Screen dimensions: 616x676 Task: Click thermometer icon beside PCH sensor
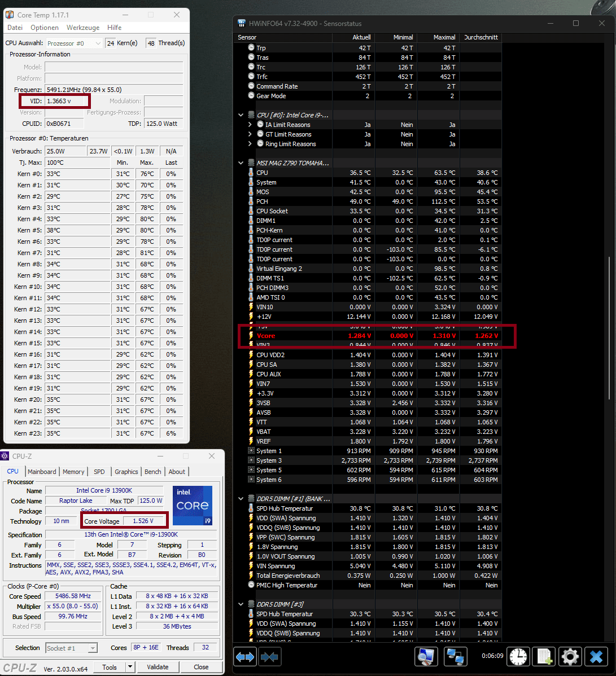pyautogui.click(x=251, y=201)
